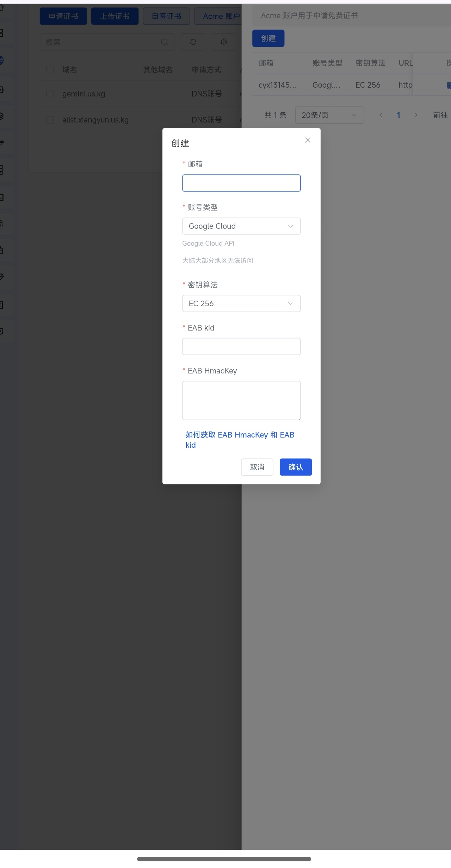The image size is (451, 868).
Task: Close the 创建 dialog with the X
Action: tap(308, 140)
